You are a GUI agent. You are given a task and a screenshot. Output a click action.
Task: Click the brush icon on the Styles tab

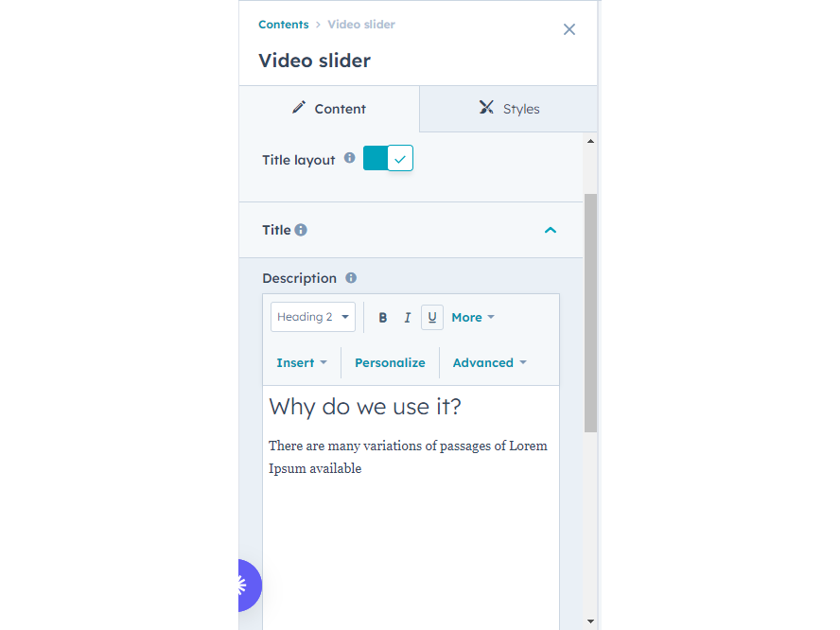coord(485,108)
